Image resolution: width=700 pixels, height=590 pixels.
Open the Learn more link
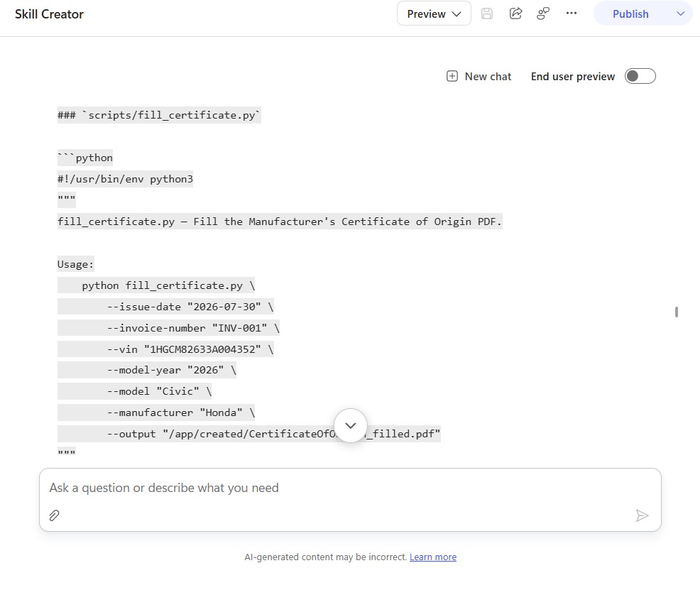tap(433, 557)
